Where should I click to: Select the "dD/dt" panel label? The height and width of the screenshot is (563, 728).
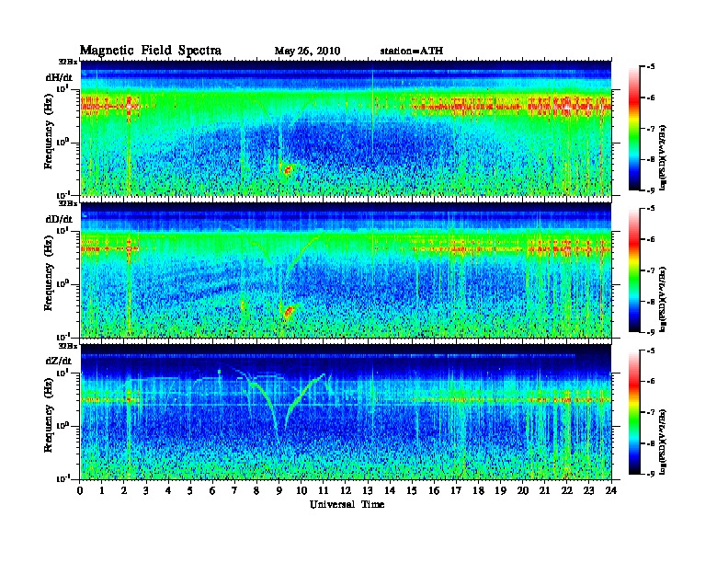pos(59,219)
